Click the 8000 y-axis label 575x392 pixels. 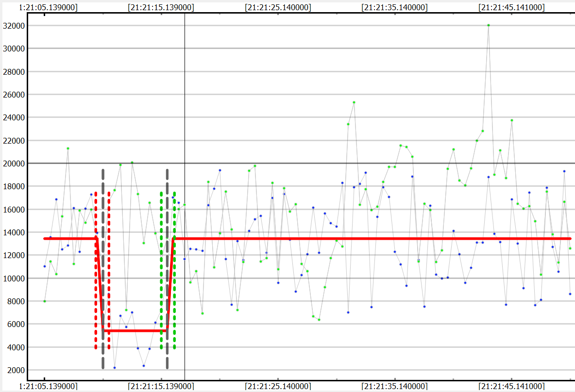pyautogui.click(x=16, y=301)
